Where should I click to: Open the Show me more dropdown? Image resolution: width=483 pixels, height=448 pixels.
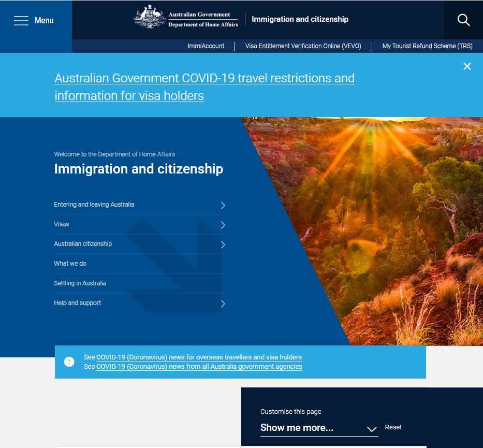(x=319, y=428)
